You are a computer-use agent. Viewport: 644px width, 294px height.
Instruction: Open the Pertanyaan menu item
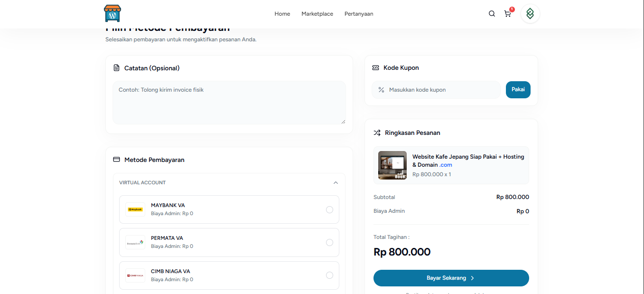(358, 14)
